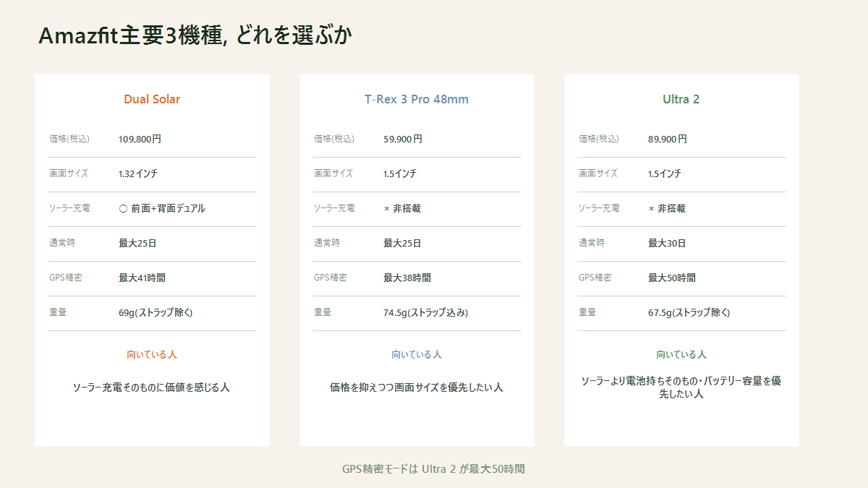Click "向いている人" in the Dual Solar card
868x488 pixels.
pos(152,354)
